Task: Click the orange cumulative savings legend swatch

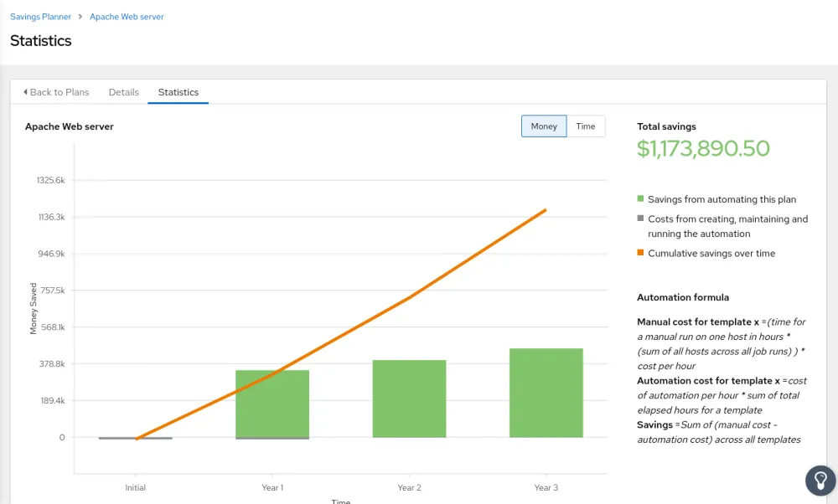Action: 641,254
